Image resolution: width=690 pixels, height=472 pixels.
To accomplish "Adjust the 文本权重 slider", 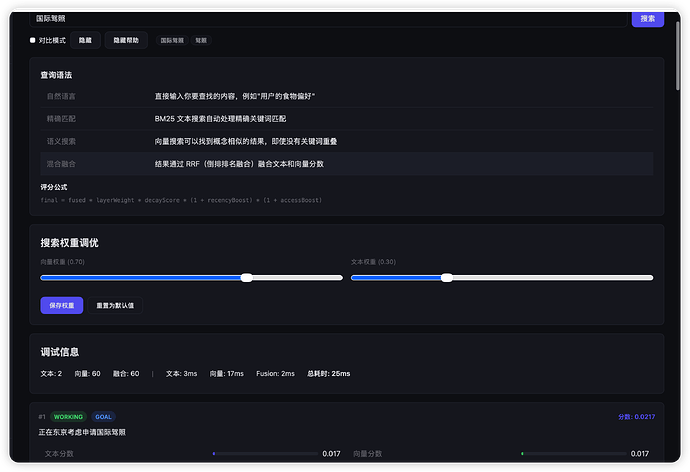I will (x=502, y=278).
